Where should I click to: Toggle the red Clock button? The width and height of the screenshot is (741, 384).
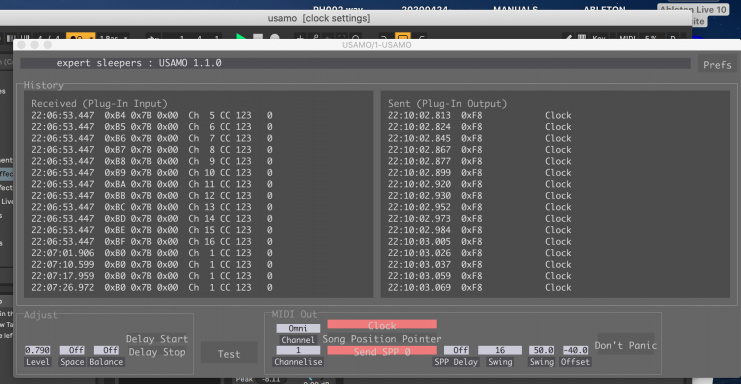tap(382, 325)
